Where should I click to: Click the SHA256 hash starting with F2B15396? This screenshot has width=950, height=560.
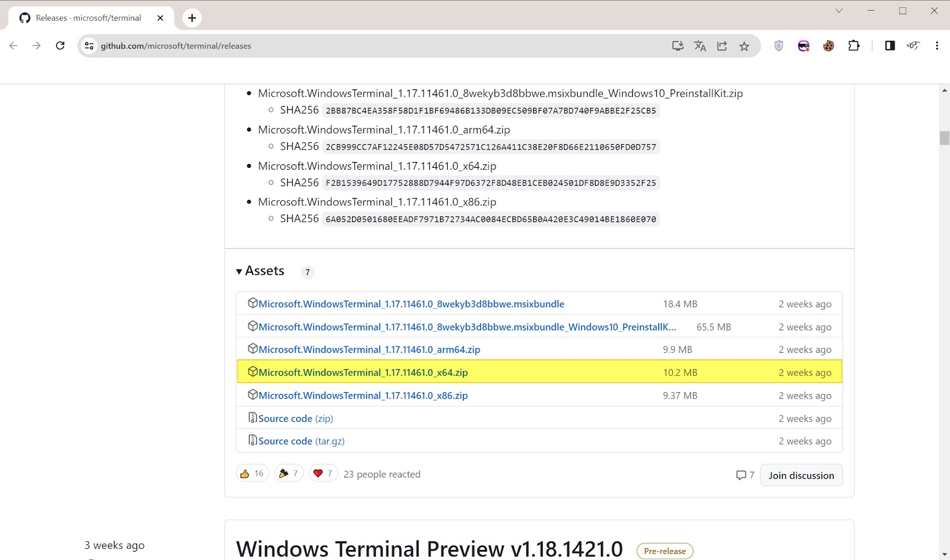491,183
